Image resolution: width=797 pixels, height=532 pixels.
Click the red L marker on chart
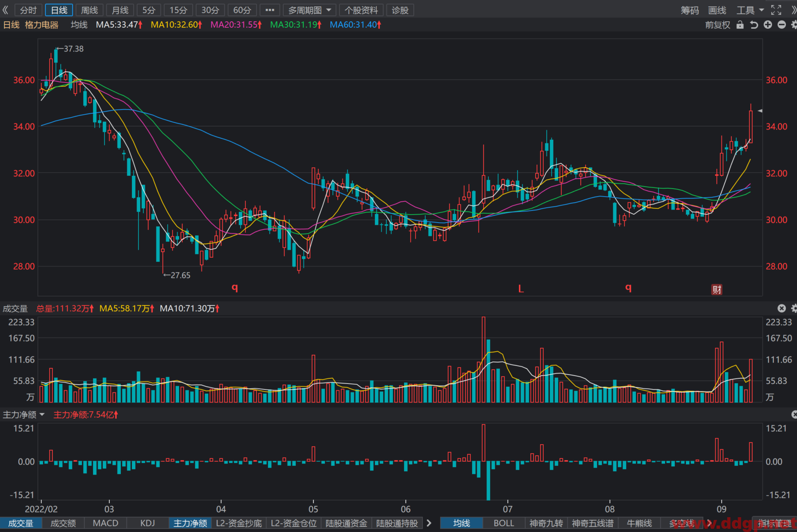coord(521,289)
